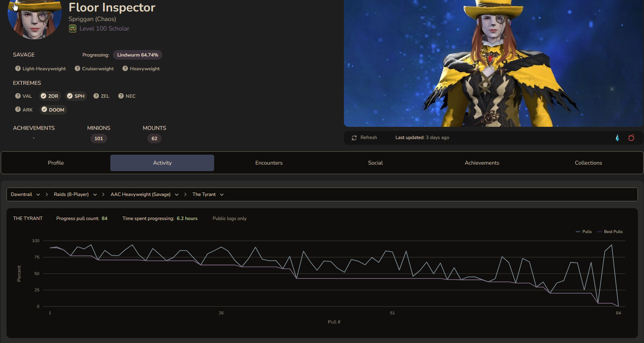Viewport: 644px width, 343px height.
Task: Click the checkmark icon on the DOOM badge
Action: tap(44, 110)
